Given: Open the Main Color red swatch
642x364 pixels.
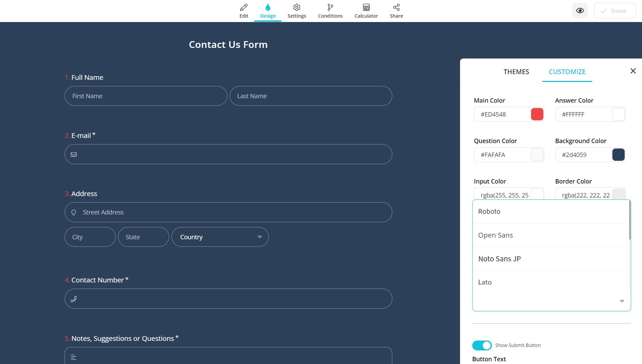Looking at the screenshot, I should coord(537,114).
